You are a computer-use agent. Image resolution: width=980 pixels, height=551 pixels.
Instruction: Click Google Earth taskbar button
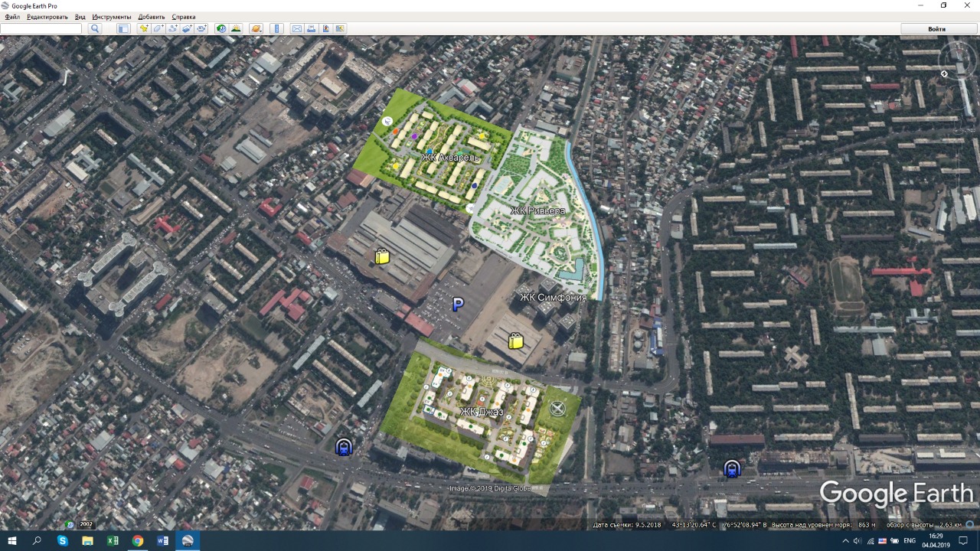point(188,540)
